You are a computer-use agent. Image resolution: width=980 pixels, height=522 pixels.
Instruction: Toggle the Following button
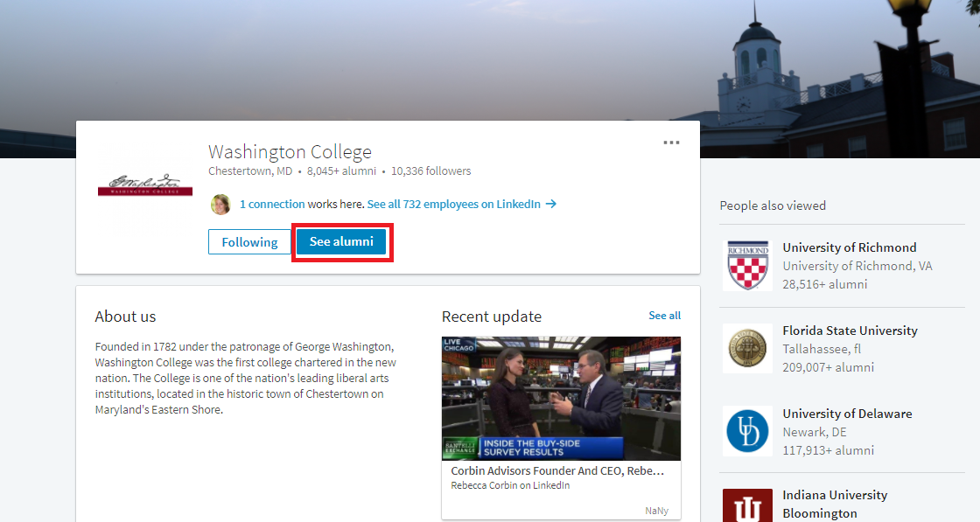pyautogui.click(x=249, y=241)
